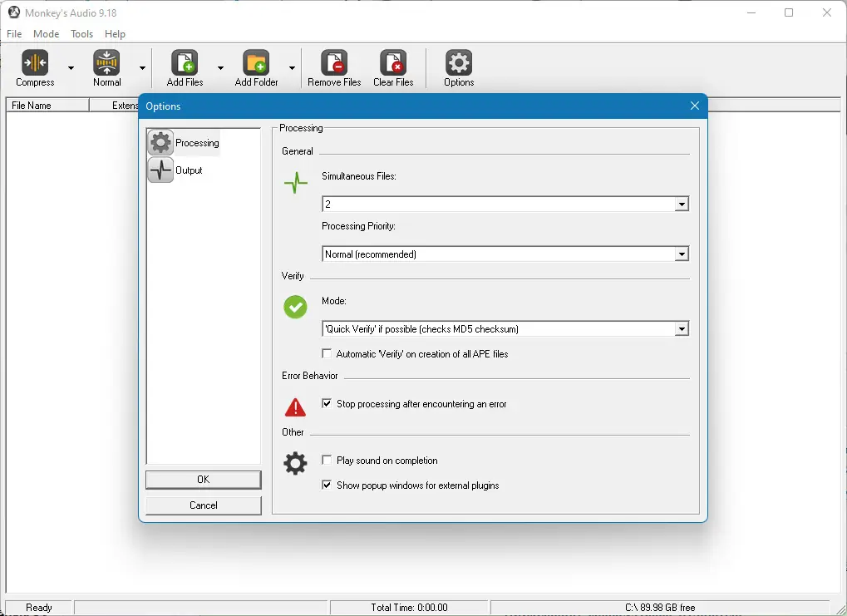This screenshot has width=847, height=616.
Task: Enable Play sound on completion
Action: tap(327, 460)
